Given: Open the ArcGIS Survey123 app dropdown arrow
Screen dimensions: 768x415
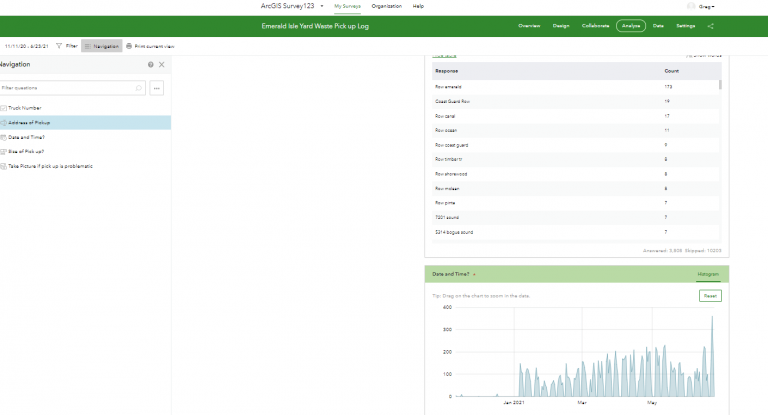Looking at the screenshot, I should [x=322, y=6].
